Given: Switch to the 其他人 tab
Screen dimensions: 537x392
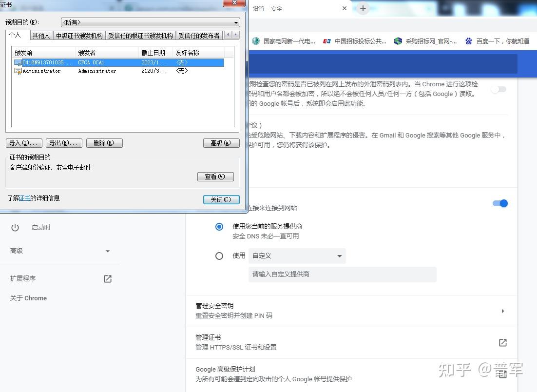Looking at the screenshot, I should [x=41, y=35].
